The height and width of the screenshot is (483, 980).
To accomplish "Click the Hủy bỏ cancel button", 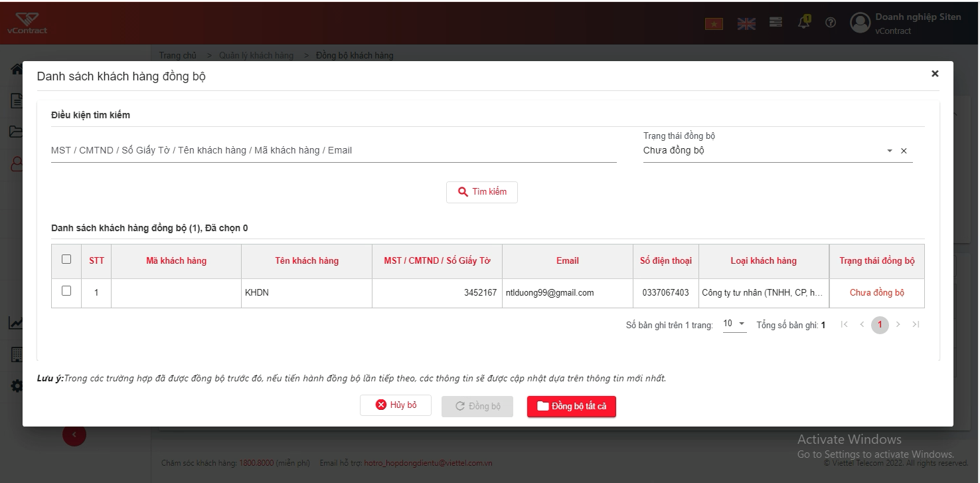I will tap(396, 405).
